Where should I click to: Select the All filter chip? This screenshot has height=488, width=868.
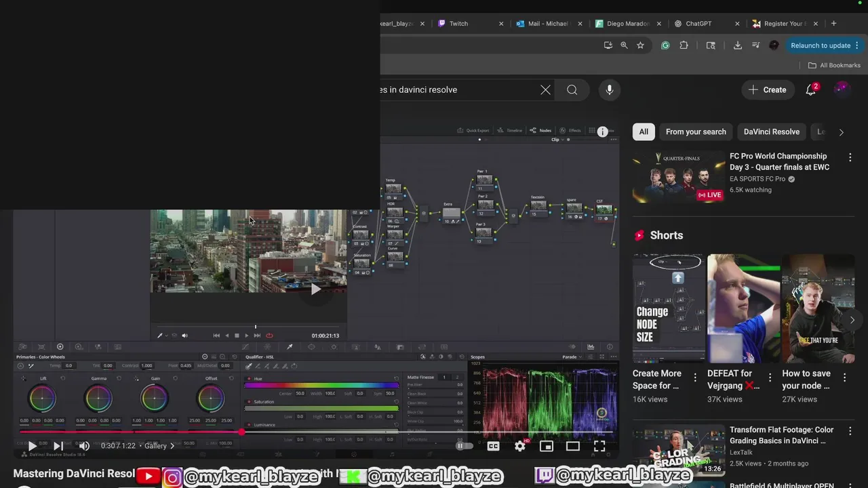[644, 131]
